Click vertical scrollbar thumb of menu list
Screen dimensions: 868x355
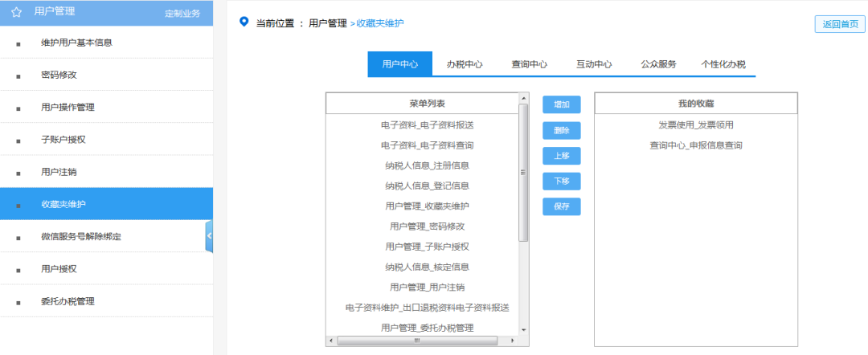(523, 173)
